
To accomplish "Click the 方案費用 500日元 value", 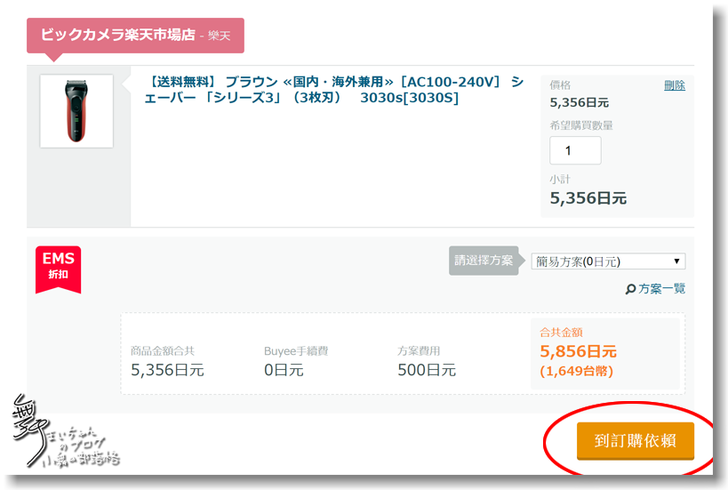I will click(427, 370).
